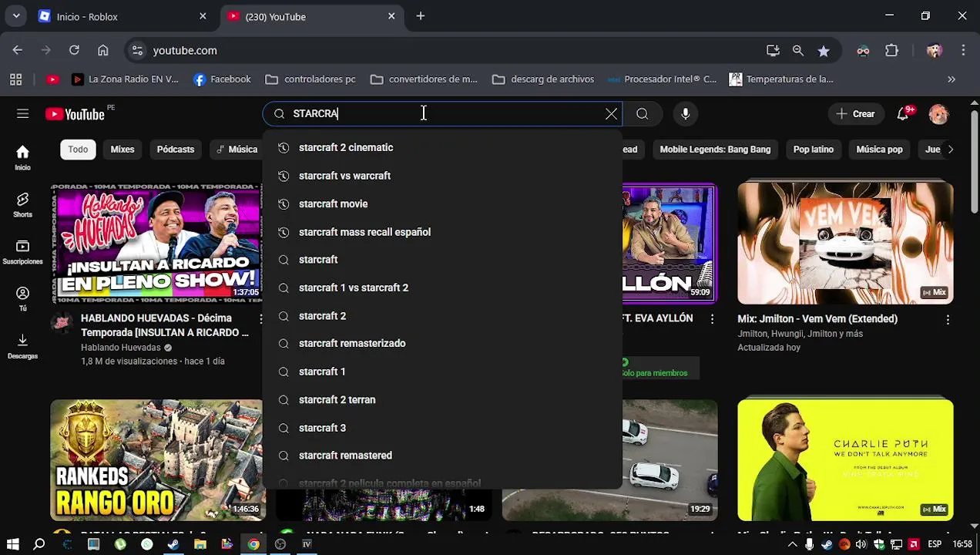Open Temperaturas de la... bookmark
The height and width of the screenshot is (555, 980).
point(781,79)
